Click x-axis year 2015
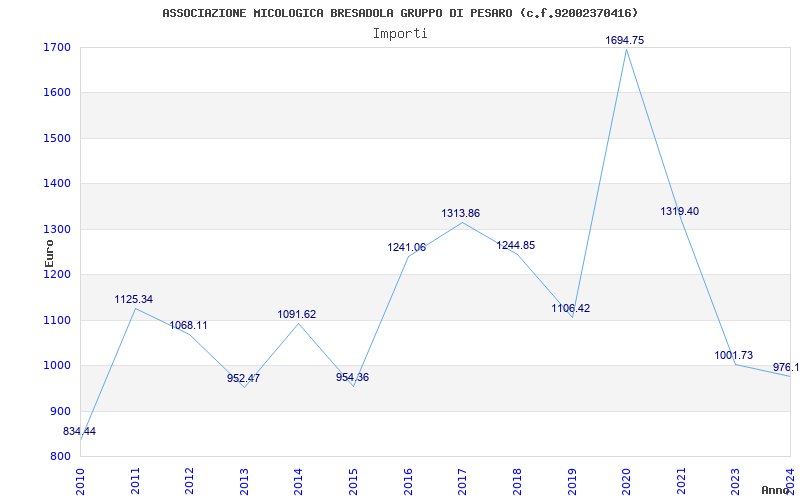This screenshot has height=500, width=800. click(x=353, y=482)
